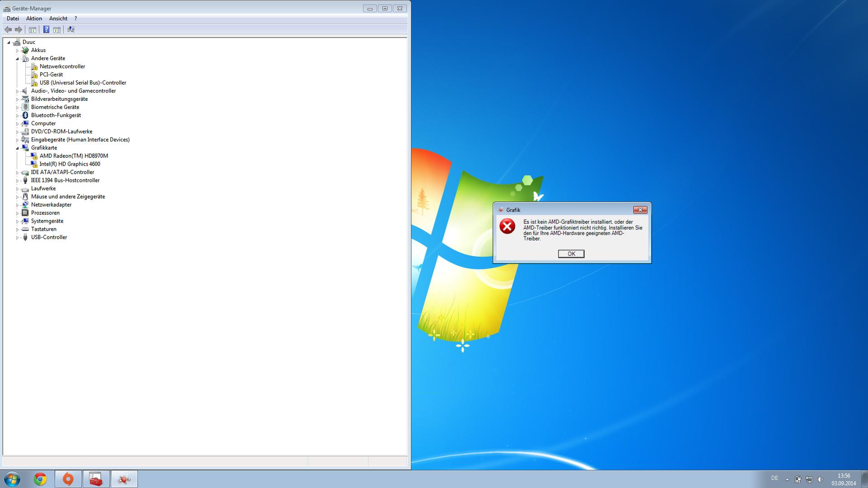The image size is (868, 488).
Task: Click the volume speaker tray icon
Action: (820, 479)
